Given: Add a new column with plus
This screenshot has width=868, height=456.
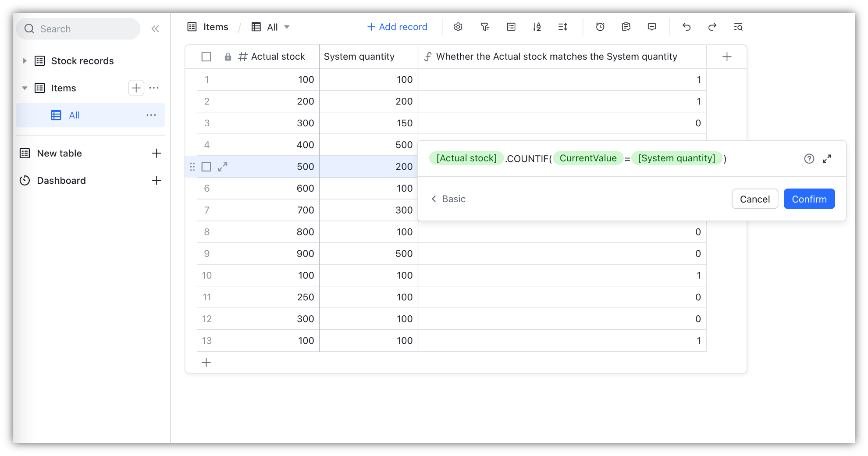Looking at the screenshot, I should 727,57.
